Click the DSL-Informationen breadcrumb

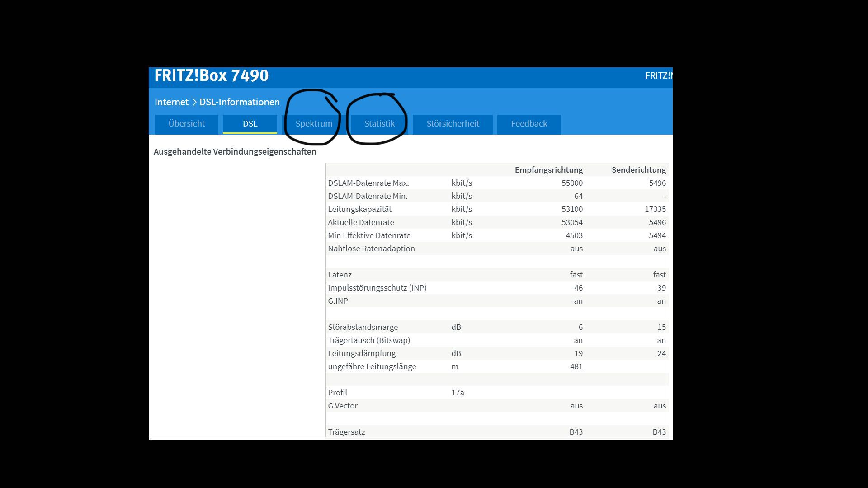coord(240,102)
